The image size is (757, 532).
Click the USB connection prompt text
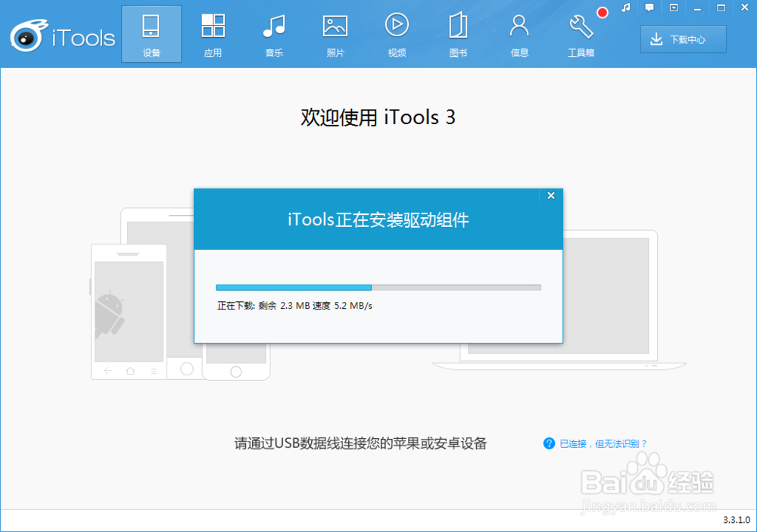coord(360,443)
